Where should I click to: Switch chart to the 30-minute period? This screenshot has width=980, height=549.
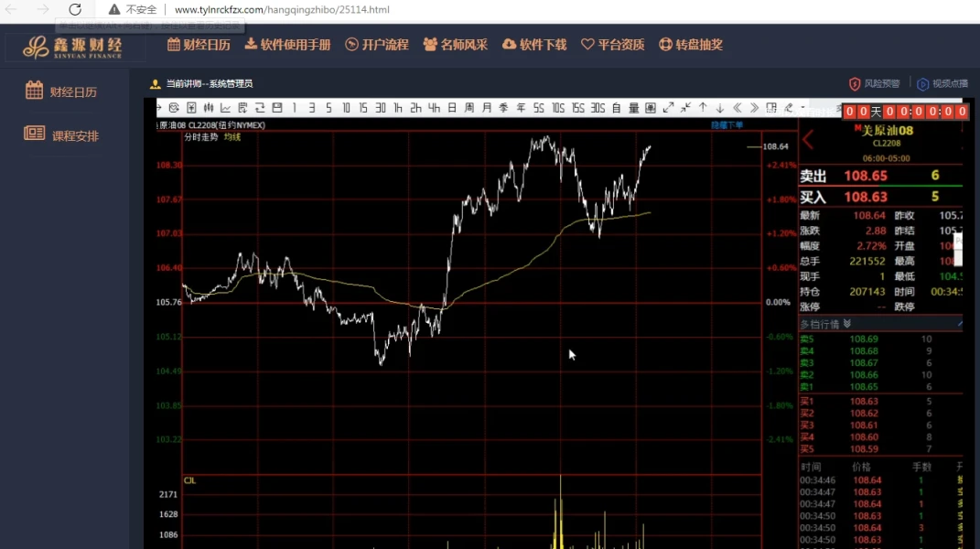tap(381, 108)
